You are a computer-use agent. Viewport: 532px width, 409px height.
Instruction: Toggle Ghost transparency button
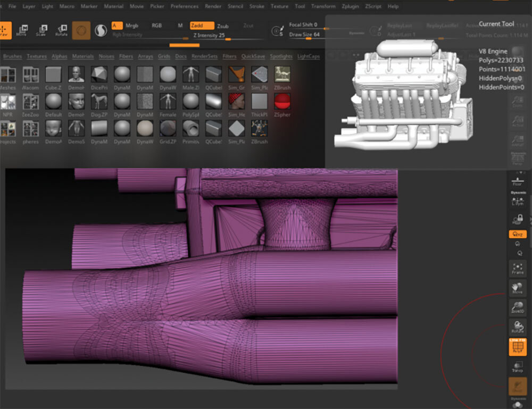point(518,387)
